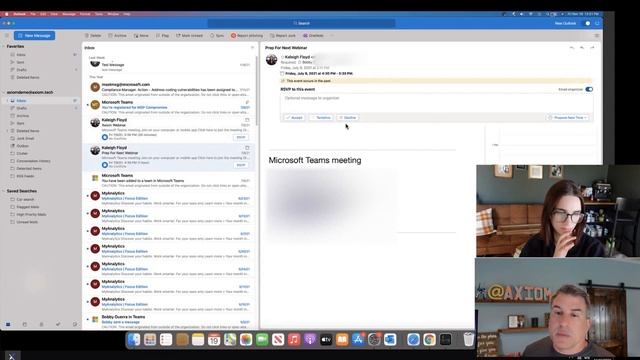Click Mark Unread in the toolbar
The height and width of the screenshot is (360, 640).
click(x=189, y=36)
